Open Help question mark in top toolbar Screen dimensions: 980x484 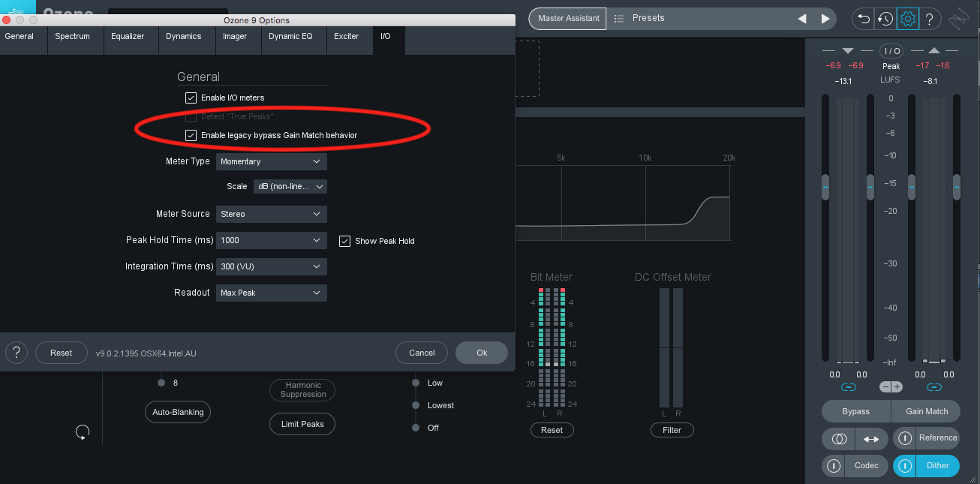pos(930,19)
